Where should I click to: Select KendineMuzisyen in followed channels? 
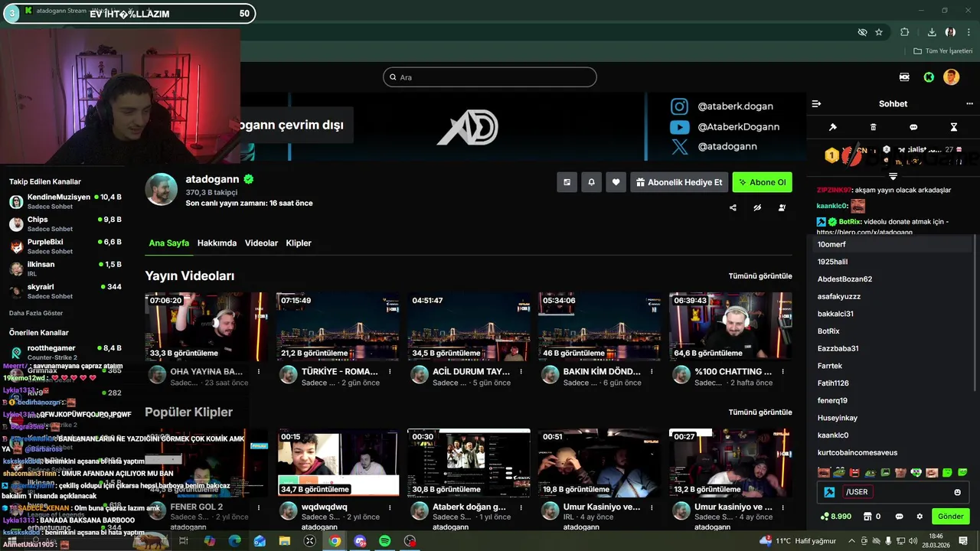pyautogui.click(x=65, y=202)
